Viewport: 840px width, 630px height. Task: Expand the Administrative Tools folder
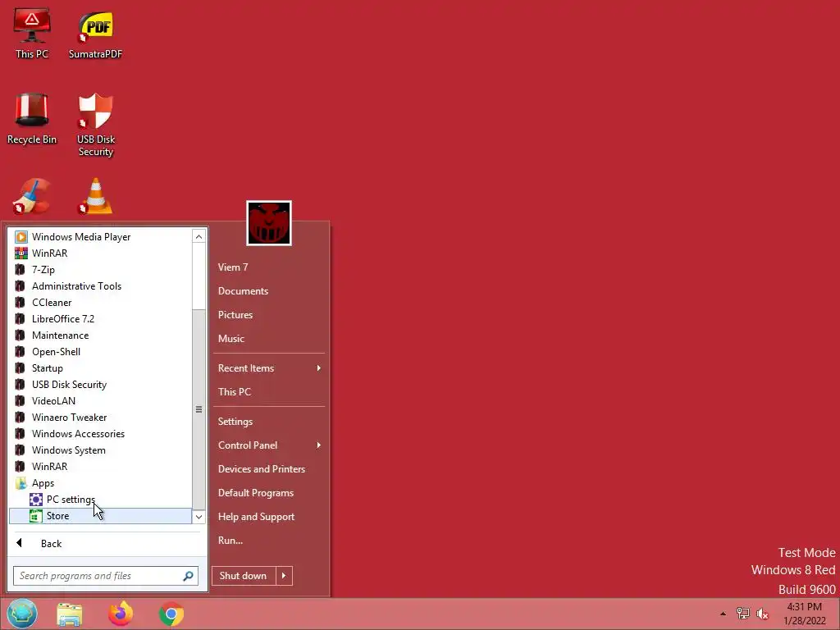[x=100, y=286]
